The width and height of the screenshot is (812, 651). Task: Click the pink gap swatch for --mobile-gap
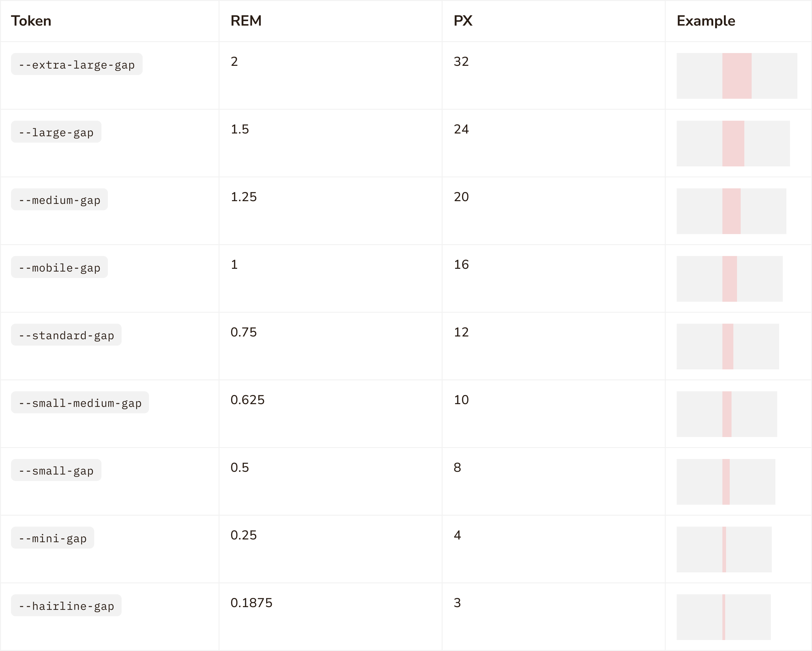click(x=729, y=279)
